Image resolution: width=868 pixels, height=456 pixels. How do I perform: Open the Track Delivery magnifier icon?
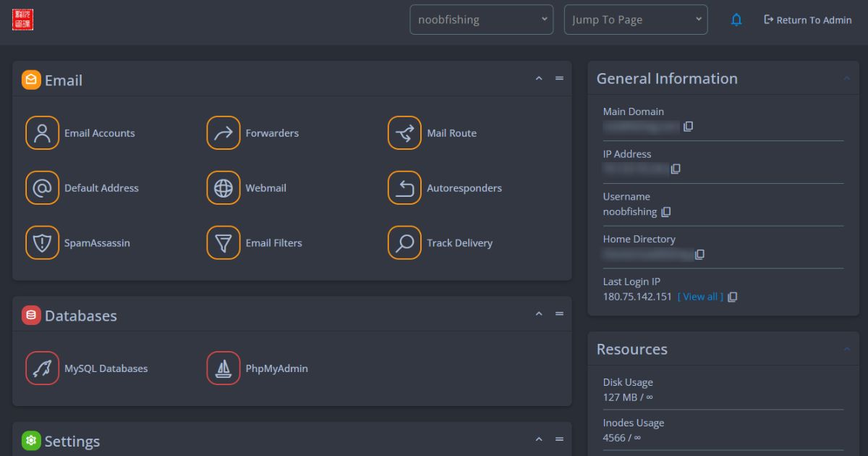click(404, 243)
